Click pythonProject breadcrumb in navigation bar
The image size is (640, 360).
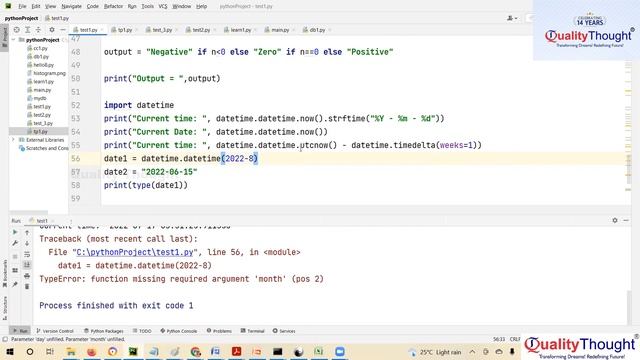(x=21, y=18)
